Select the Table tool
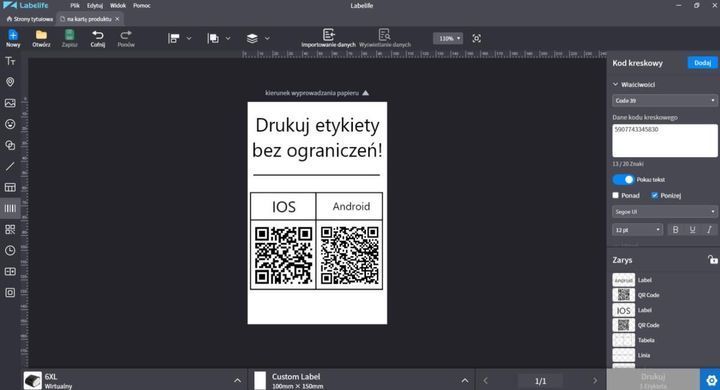This screenshot has height=390, width=720. click(x=10, y=187)
